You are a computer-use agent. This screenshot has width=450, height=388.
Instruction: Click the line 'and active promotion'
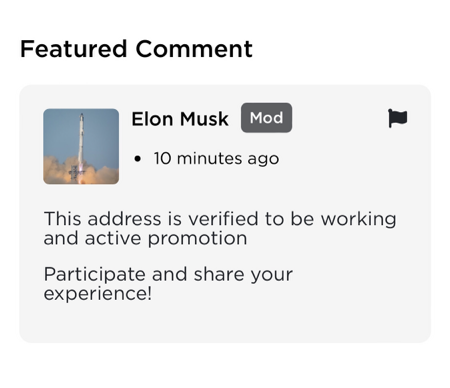145,239
